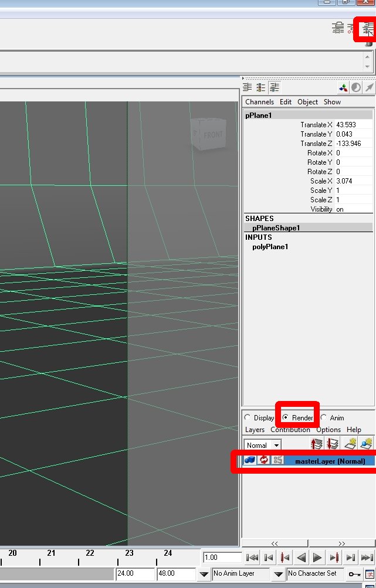376x588 pixels.
Task: Click the FRONT face of the view cube
Action: pyautogui.click(x=213, y=135)
